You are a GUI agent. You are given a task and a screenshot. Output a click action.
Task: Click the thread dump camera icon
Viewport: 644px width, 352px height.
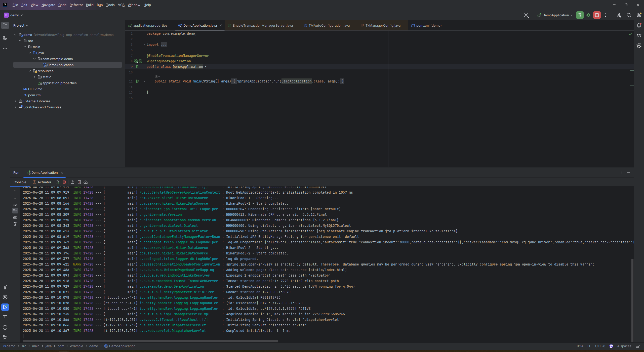[x=72, y=182]
